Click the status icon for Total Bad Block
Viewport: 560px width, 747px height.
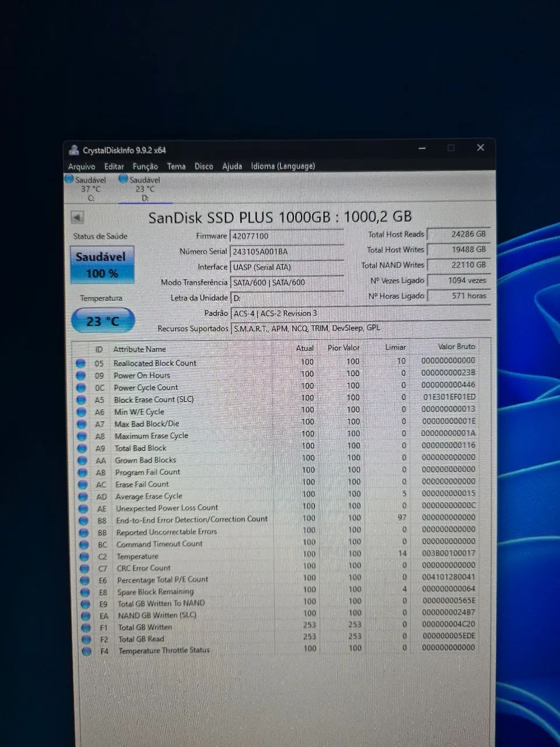[x=83, y=449]
